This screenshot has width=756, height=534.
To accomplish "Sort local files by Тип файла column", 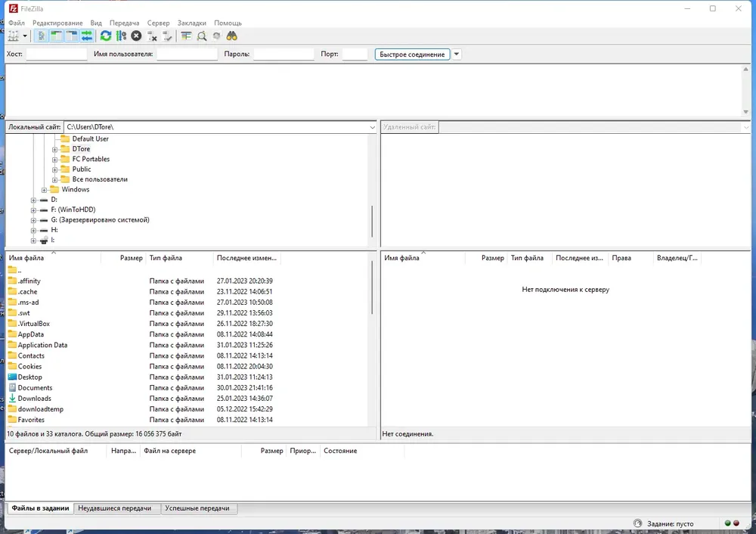I will pos(179,258).
